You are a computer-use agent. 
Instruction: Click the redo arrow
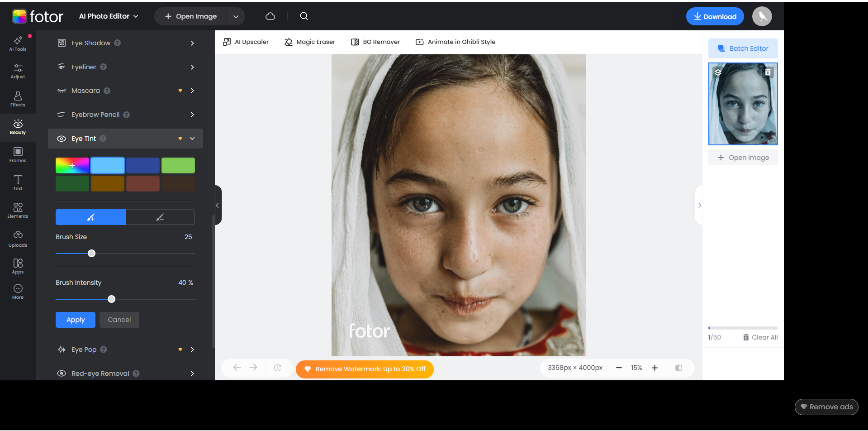click(x=253, y=368)
